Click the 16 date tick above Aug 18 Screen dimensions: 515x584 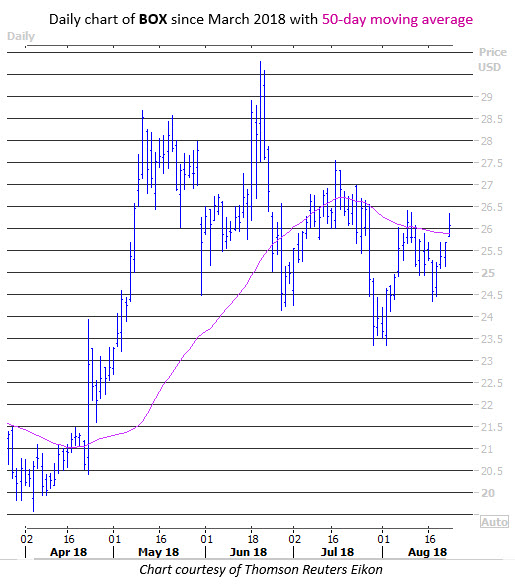(x=430, y=539)
